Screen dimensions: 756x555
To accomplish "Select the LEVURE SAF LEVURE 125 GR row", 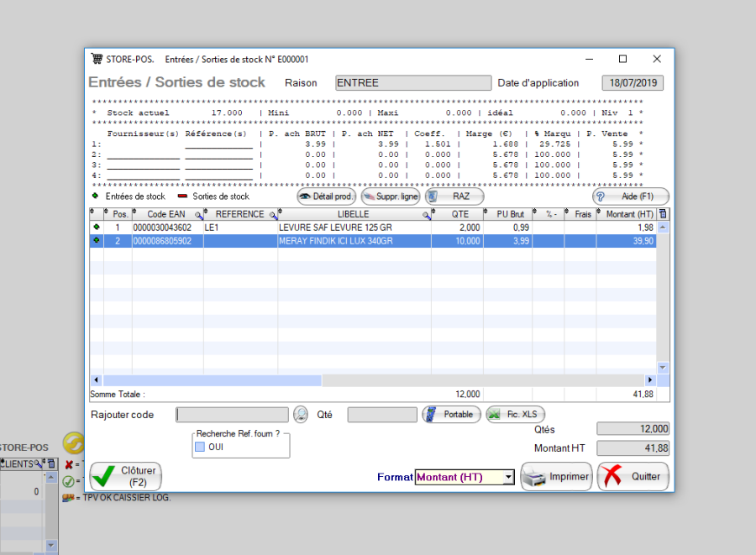I will [353, 228].
